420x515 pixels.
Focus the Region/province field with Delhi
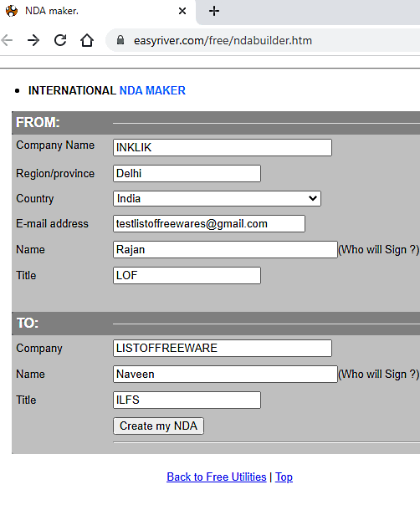click(x=187, y=173)
